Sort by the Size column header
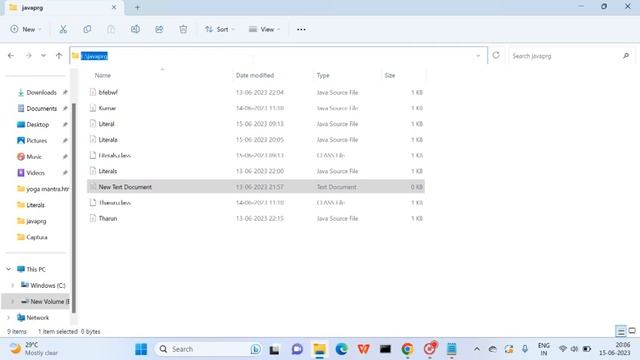The image size is (640, 360). point(390,76)
